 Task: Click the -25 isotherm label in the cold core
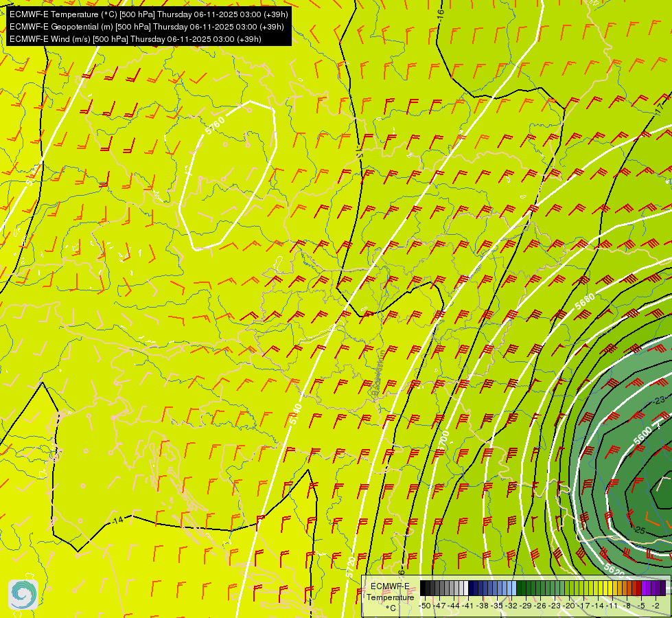[638, 531]
